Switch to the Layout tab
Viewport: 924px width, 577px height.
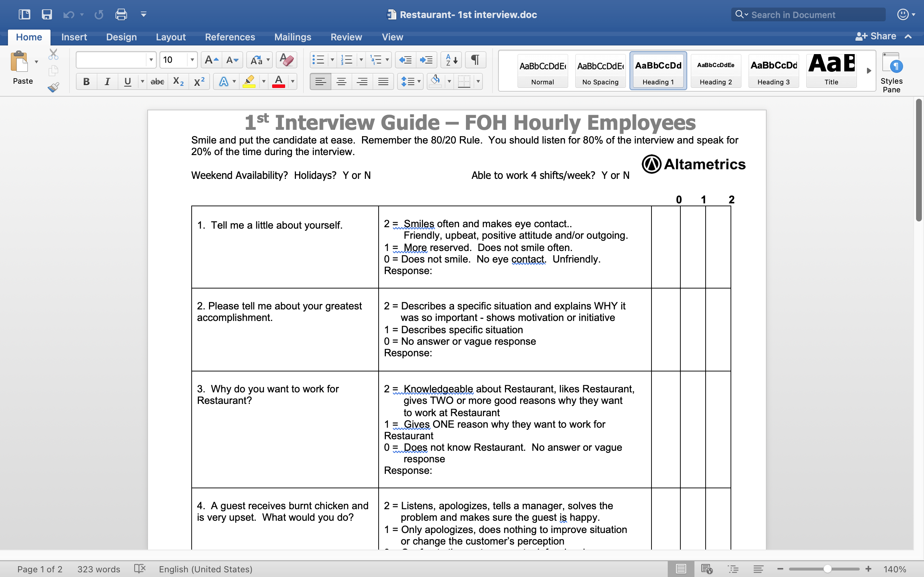[171, 37]
